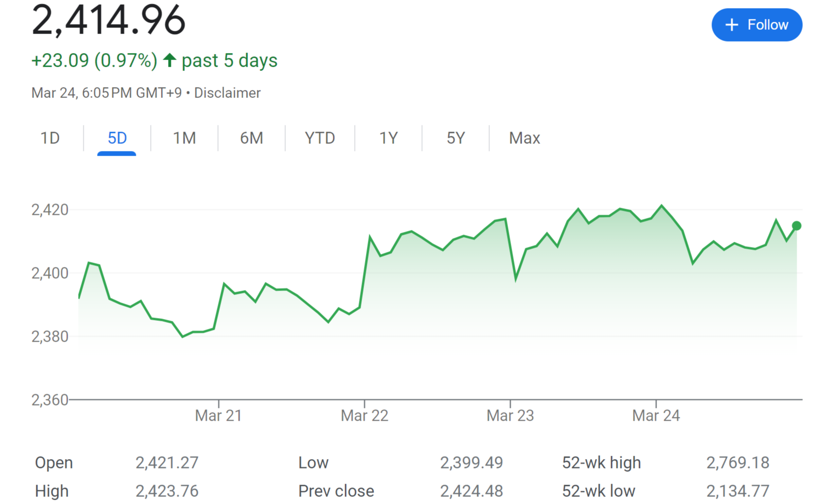The height and width of the screenshot is (504, 818).
Task: Click the Mar 22 axis label
Action: click(364, 416)
